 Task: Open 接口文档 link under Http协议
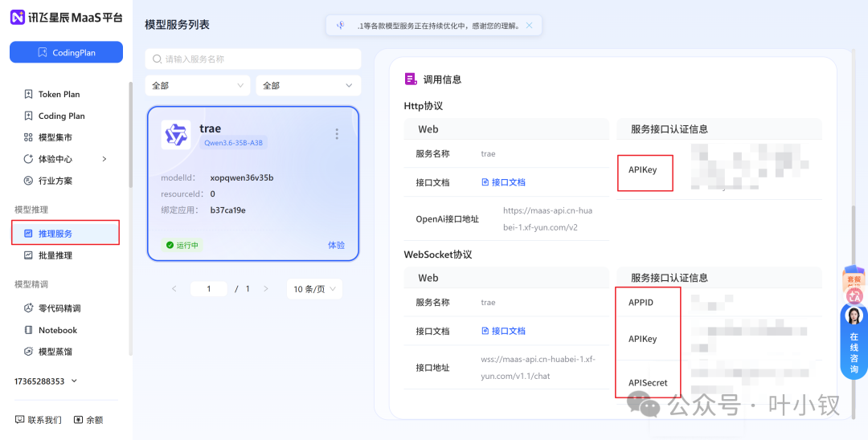pyautogui.click(x=504, y=182)
